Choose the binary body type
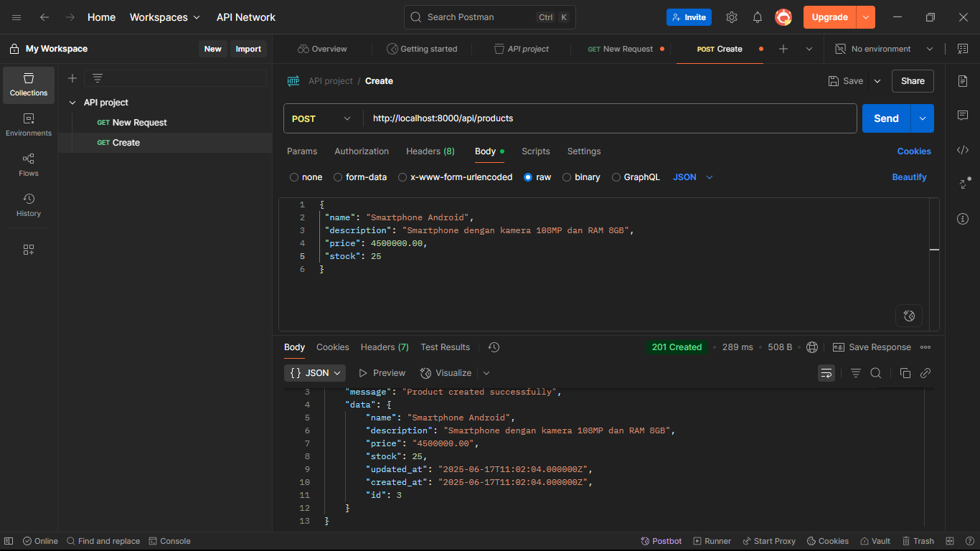 pyautogui.click(x=567, y=177)
